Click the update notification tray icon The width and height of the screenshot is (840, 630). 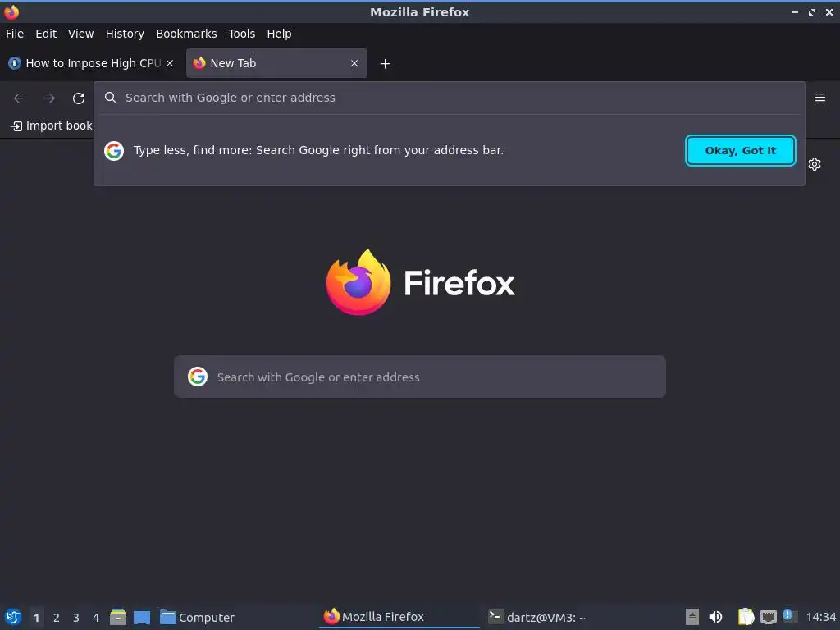[x=788, y=615]
